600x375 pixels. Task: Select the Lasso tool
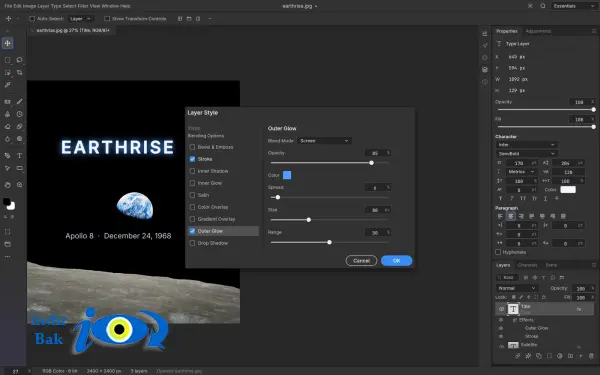[x=20, y=60]
